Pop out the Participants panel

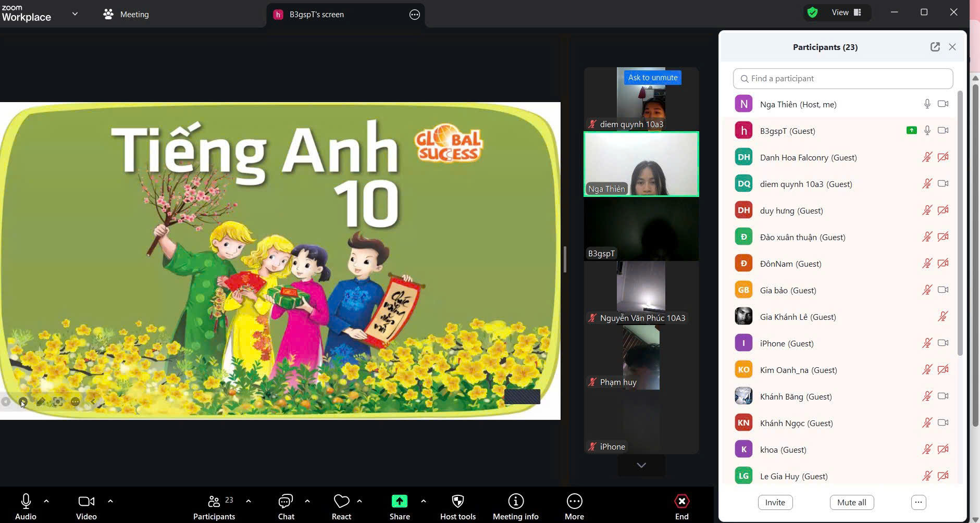[935, 47]
